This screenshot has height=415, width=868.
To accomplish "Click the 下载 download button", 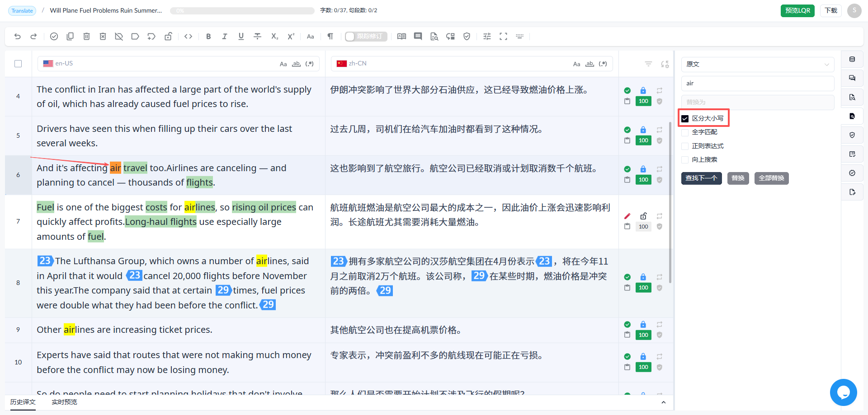I will [x=831, y=10].
